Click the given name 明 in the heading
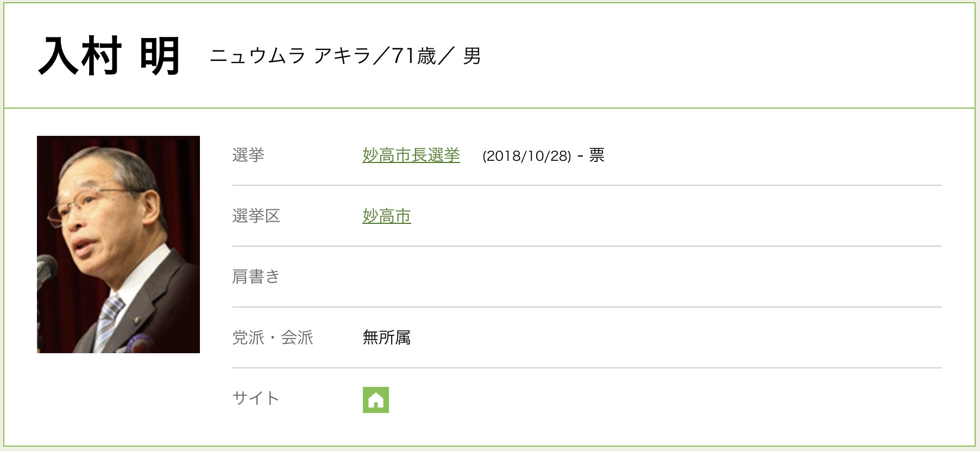Image resolution: width=980 pixels, height=451 pixels. coord(160,57)
